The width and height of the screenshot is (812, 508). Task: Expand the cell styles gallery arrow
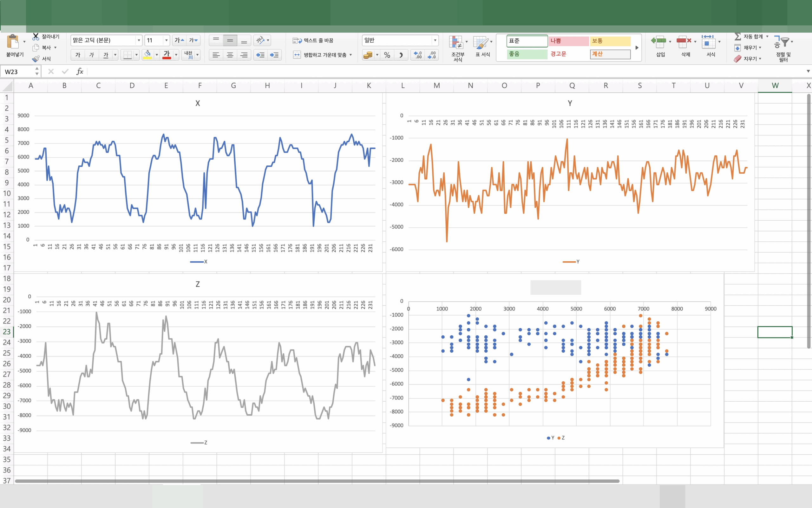[x=637, y=47]
